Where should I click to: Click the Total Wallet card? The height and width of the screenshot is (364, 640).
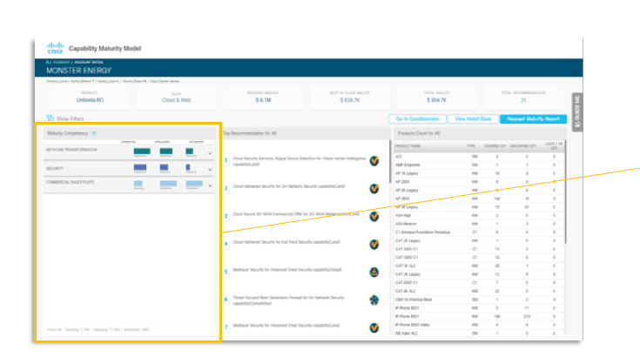436,98
